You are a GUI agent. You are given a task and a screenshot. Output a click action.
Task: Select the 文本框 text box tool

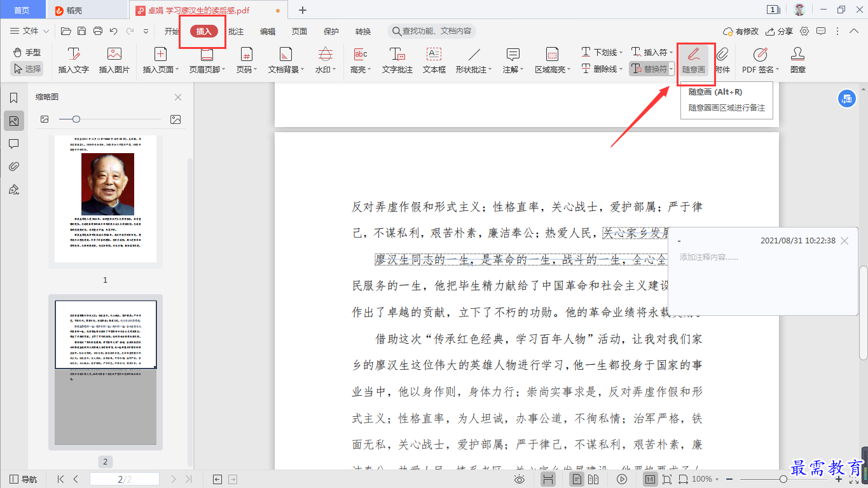(434, 60)
